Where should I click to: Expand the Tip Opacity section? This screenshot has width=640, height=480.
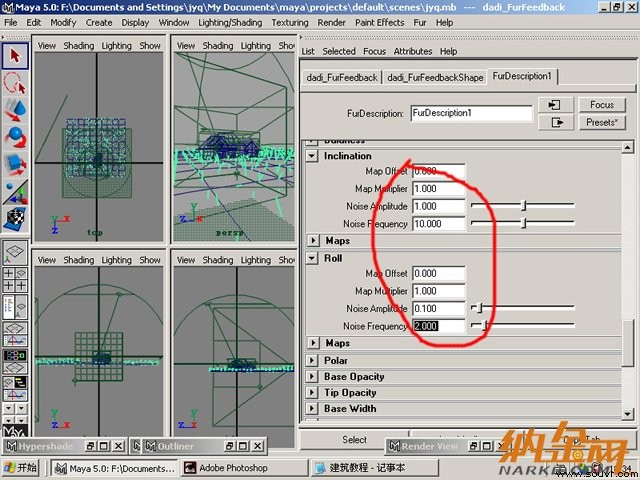pyautogui.click(x=313, y=393)
